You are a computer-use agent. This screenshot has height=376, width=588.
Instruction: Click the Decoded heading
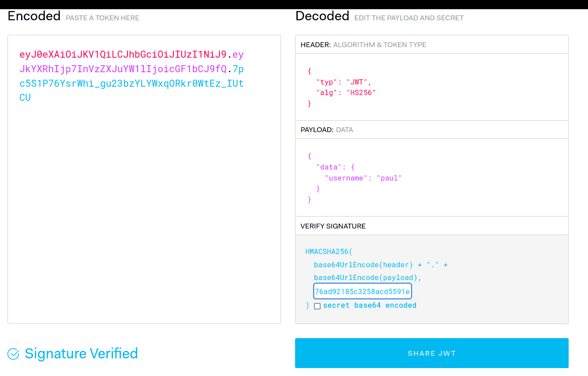pyautogui.click(x=322, y=16)
